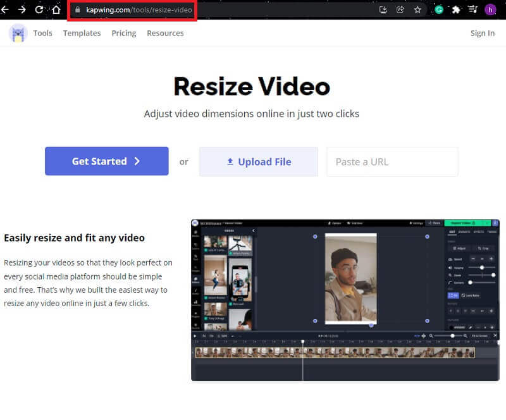This screenshot has height=420, width=506.
Task: Go back using the browser back arrow
Action: coord(4,9)
